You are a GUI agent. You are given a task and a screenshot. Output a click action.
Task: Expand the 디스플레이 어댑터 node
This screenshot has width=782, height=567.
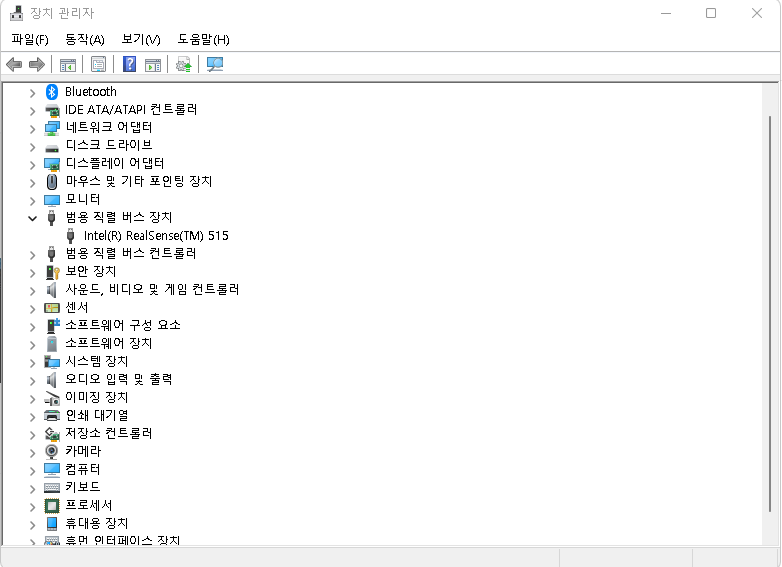pos(32,165)
